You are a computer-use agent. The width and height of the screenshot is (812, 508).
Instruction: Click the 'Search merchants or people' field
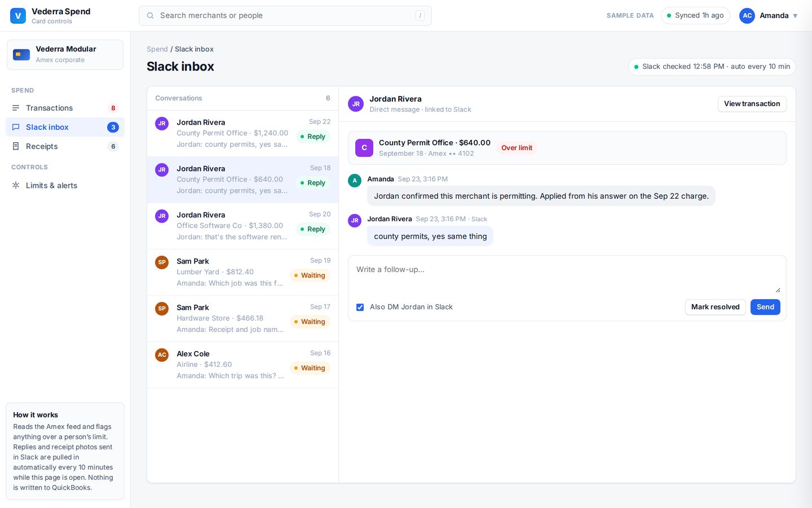pos(285,16)
